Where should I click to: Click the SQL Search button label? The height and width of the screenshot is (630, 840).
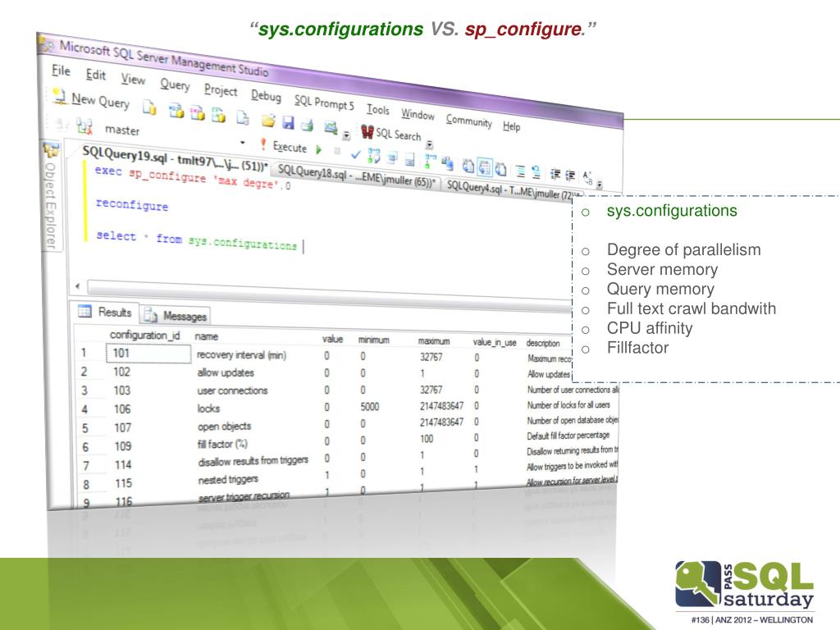[398, 135]
